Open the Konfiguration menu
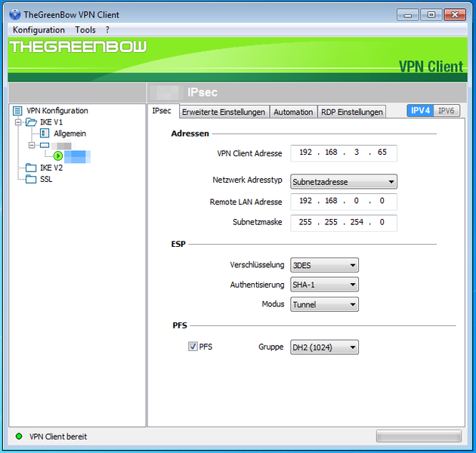The image size is (476, 453). click(x=39, y=29)
